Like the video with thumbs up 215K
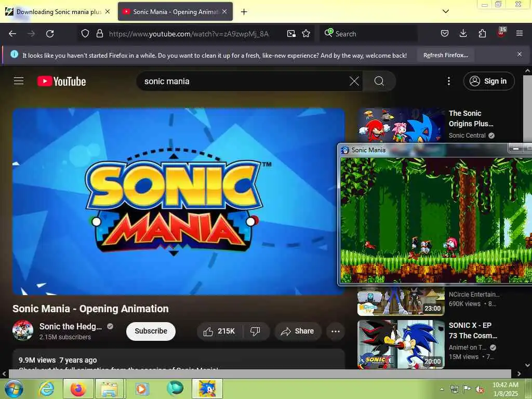 pyautogui.click(x=219, y=331)
